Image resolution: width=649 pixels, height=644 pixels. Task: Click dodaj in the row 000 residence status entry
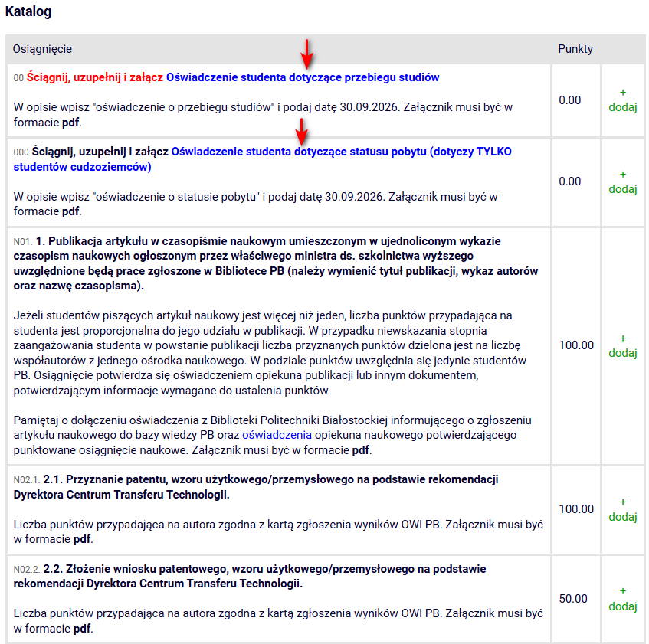(622, 182)
